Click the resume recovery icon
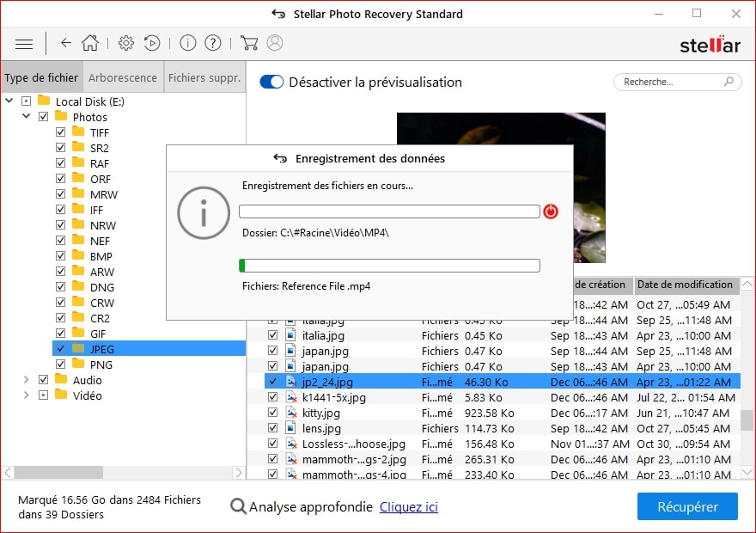The width and height of the screenshot is (756, 533). pos(152,43)
